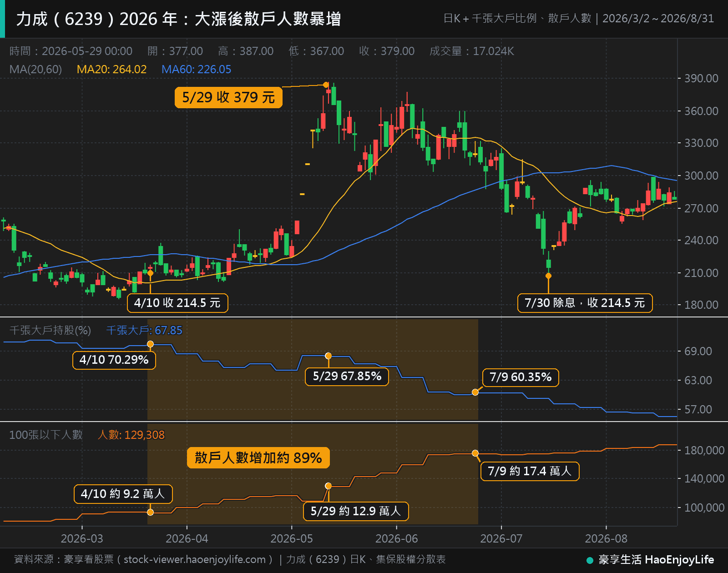Viewport: 728px width, 573px height.
Task: Click the 5/29 marker dot on the 千張大戶 line
Action: (329, 356)
